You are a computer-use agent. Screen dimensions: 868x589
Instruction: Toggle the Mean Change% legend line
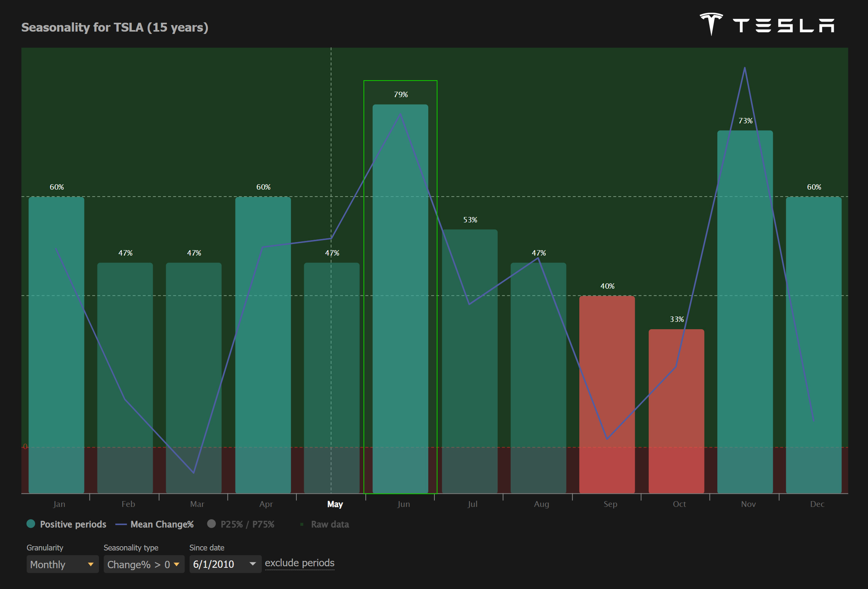pos(121,525)
